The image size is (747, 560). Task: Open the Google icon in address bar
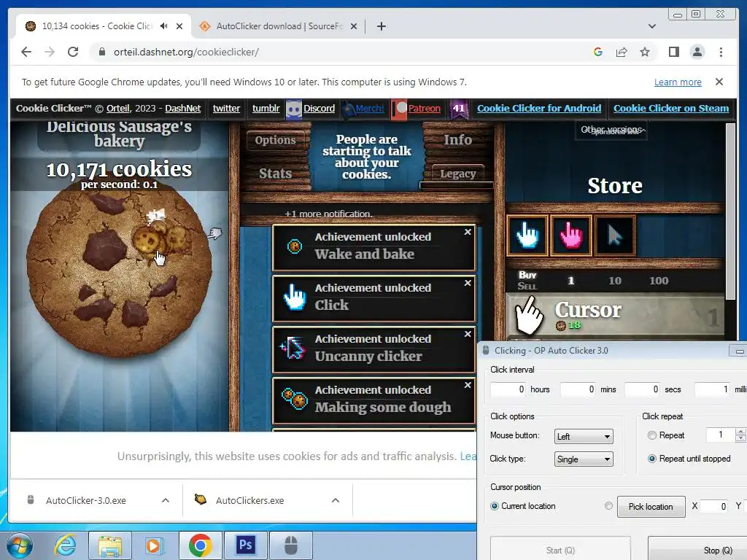click(598, 52)
